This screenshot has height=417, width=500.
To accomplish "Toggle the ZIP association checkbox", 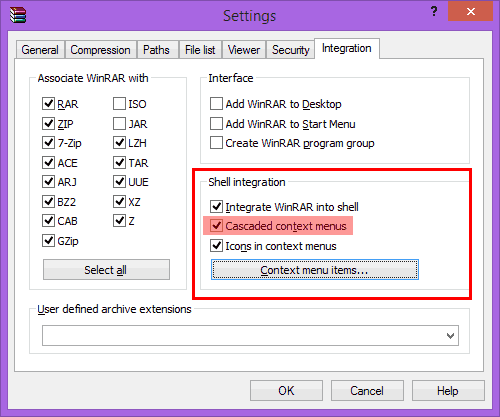I will click(x=48, y=123).
